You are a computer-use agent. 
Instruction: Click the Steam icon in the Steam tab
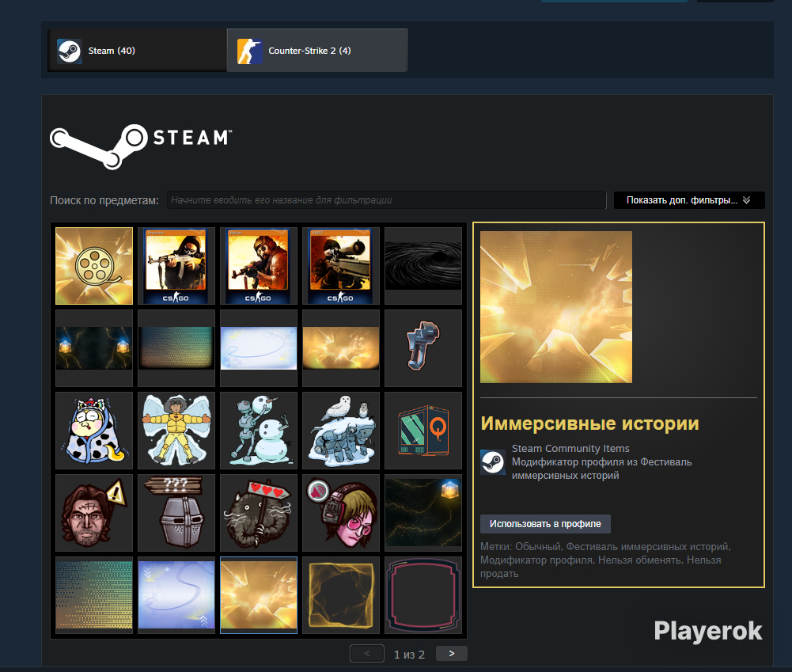tap(69, 51)
